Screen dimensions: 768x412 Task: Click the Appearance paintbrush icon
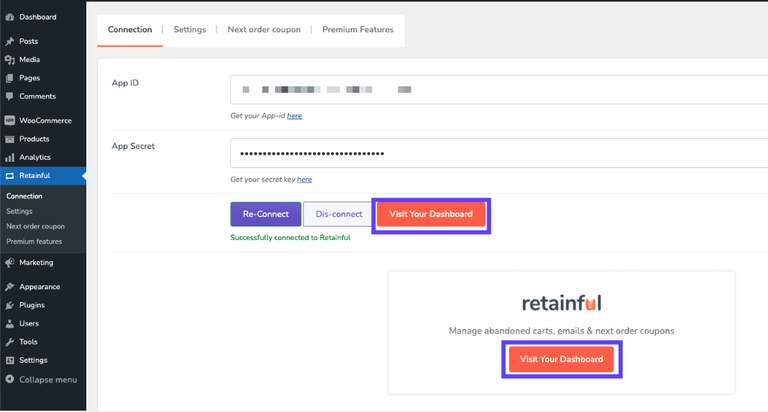(x=9, y=287)
